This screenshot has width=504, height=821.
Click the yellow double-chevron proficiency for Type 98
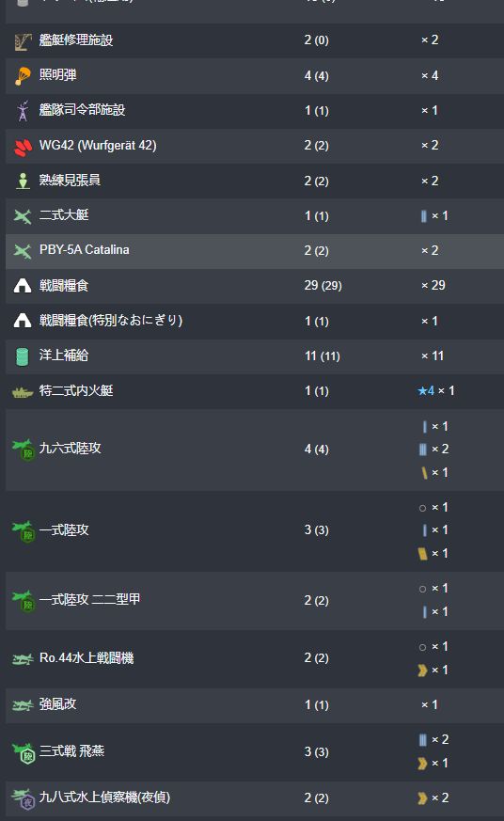(422, 798)
